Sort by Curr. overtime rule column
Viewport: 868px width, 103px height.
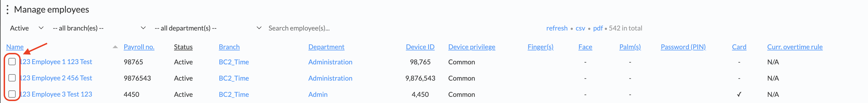click(794, 47)
